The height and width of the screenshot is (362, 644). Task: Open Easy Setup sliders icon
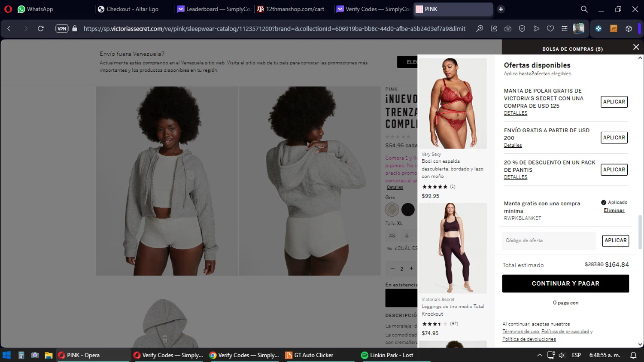(x=565, y=29)
